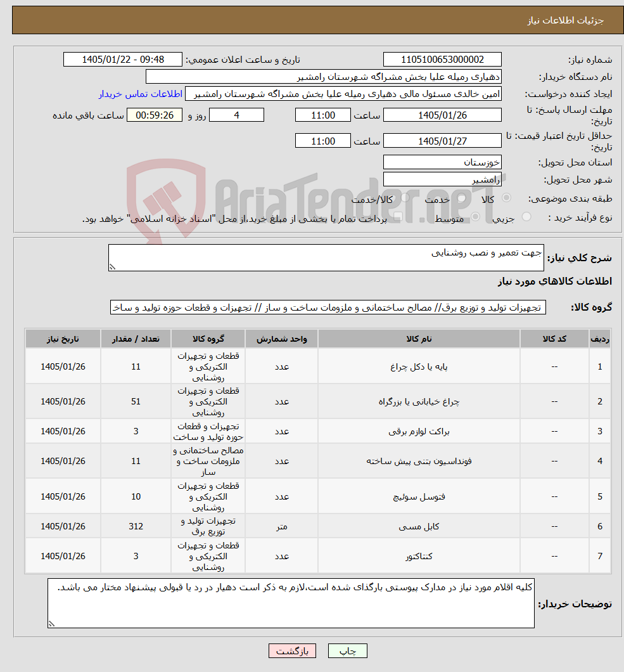624x672 pixels.
Task: Click the تاریخ نیاز column header
Action: tap(63, 339)
